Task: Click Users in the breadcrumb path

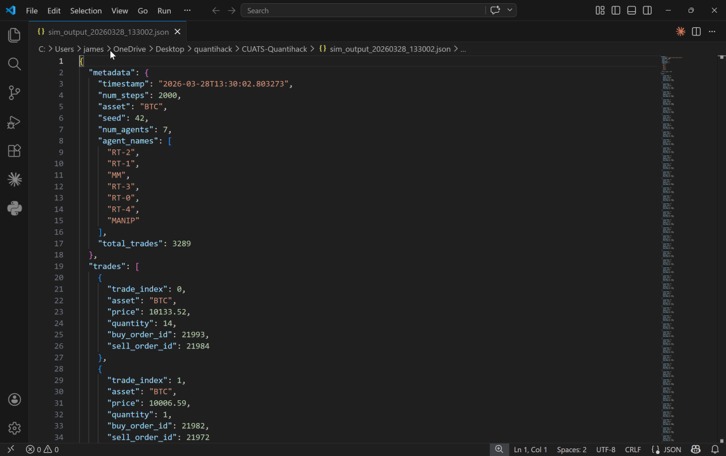Action: (x=64, y=49)
